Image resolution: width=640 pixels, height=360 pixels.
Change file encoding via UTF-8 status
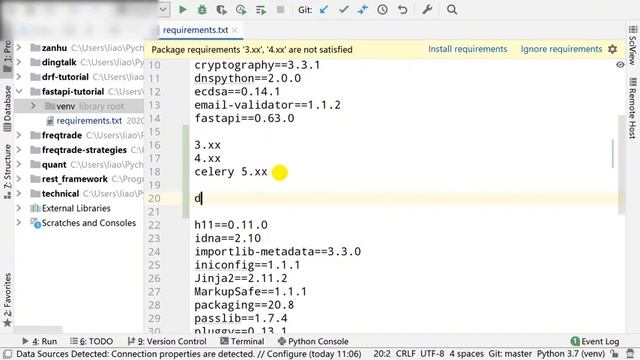432,354
